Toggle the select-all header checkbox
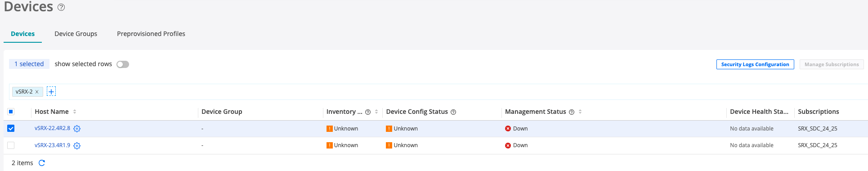The height and width of the screenshot is (171, 868). click(x=11, y=112)
